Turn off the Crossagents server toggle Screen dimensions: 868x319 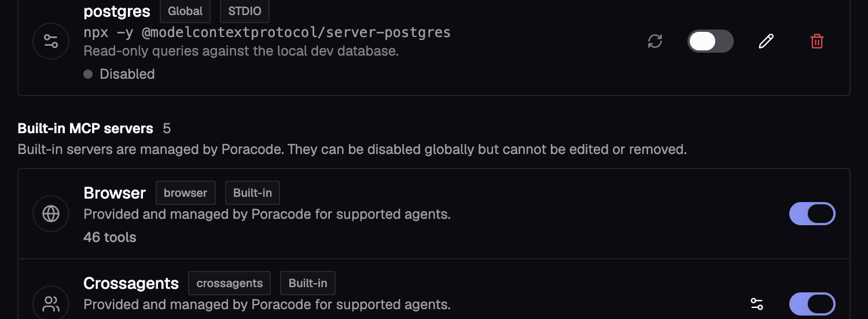pyautogui.click(x=812, y=304)
